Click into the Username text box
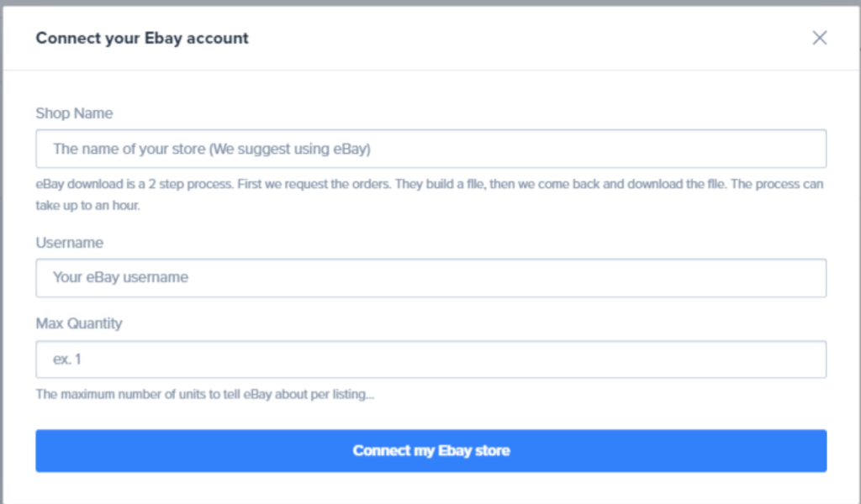 (431, 278)
